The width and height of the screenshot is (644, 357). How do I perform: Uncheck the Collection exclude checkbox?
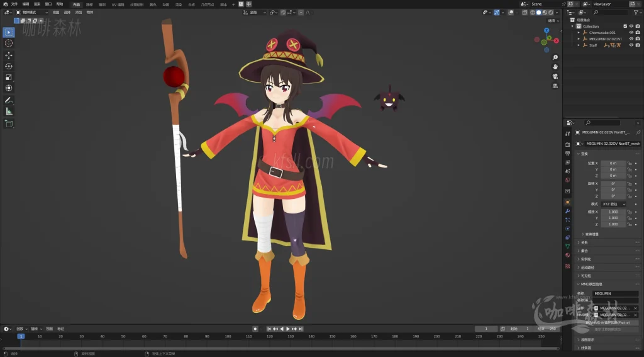coord(625,26)
